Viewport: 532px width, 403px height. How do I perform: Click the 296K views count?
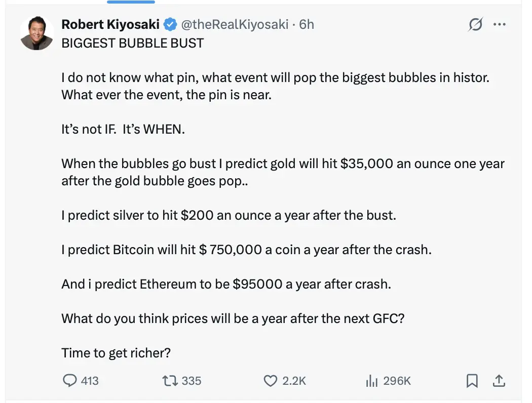point(397,381)
